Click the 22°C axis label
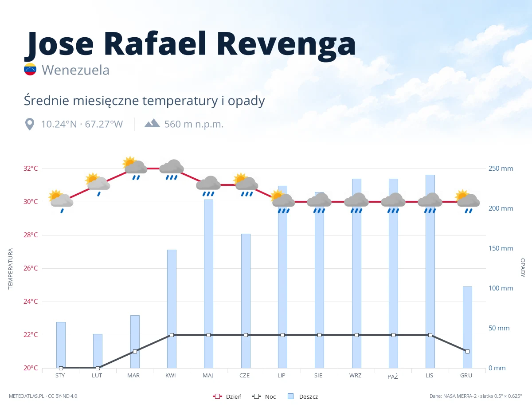 (31, 335)
